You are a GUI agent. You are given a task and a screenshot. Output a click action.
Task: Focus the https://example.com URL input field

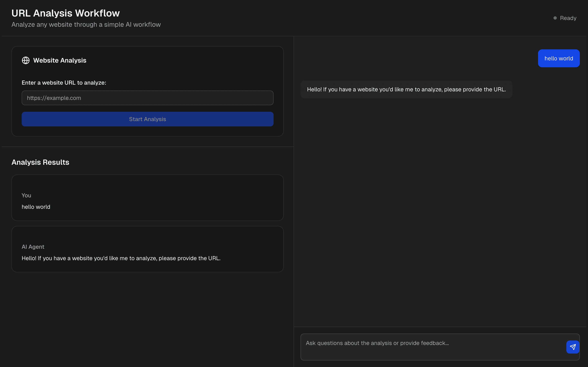(147, 98)
